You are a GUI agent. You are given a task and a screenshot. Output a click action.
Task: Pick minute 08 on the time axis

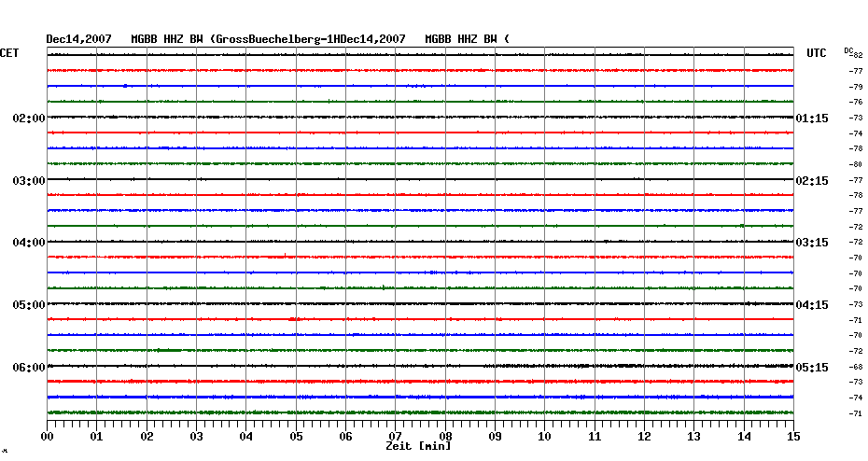(445, 437)
